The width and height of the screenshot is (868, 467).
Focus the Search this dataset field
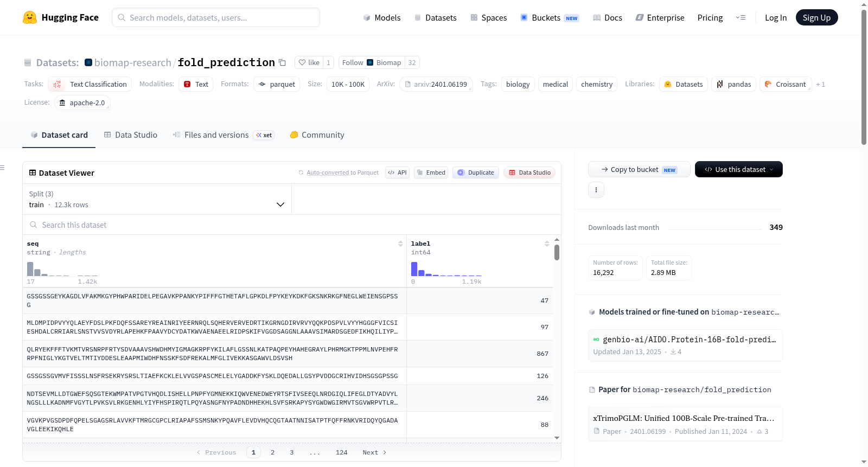tap(292, 225)
